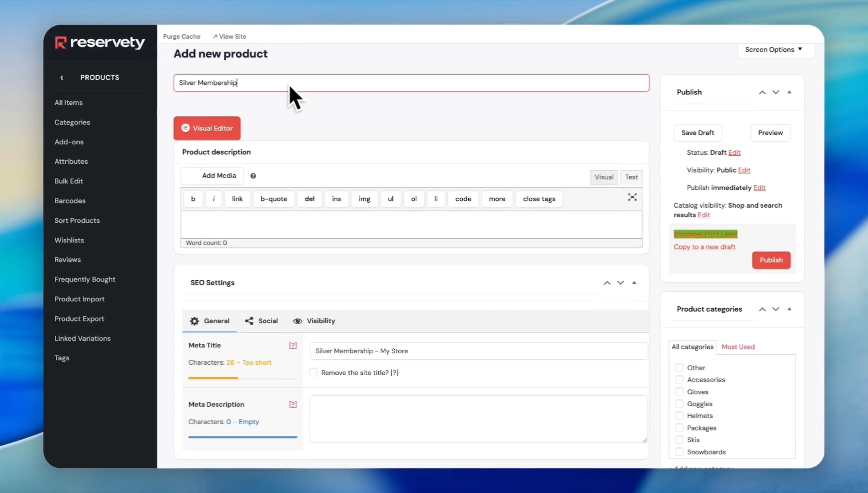Screen dimensions: 868x493
Task: Click the reservety logo
Action: tap(100, 42)
